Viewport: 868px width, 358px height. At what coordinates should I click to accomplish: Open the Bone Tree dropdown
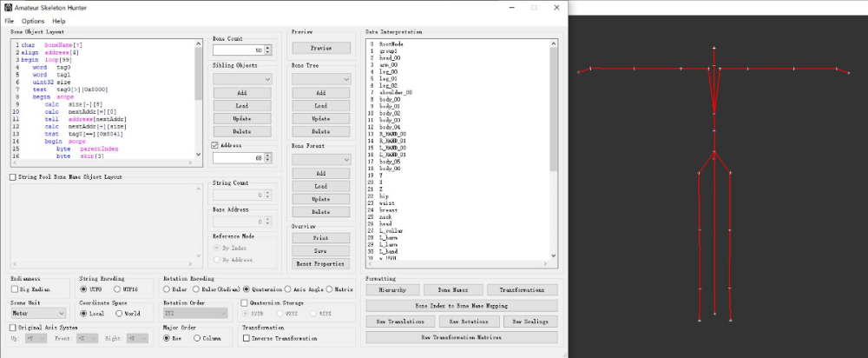pyautogui.click(x=321, y=79)
